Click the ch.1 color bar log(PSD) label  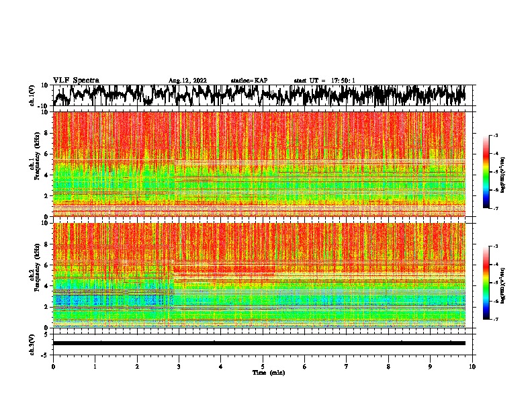[x=503, y=175]
